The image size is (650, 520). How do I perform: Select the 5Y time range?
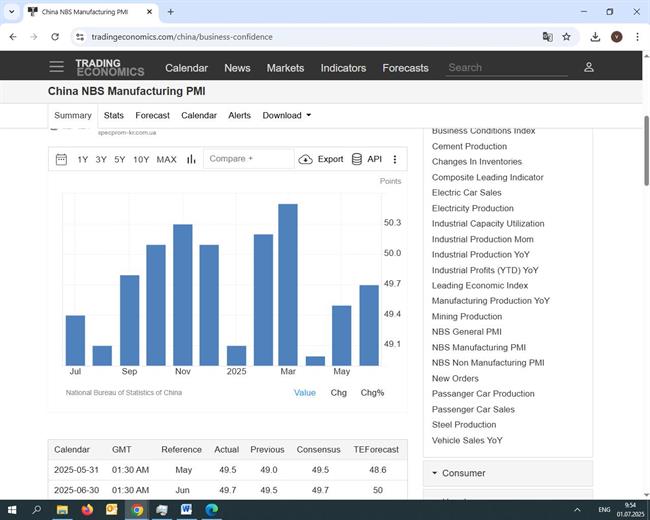pos(119,159)
